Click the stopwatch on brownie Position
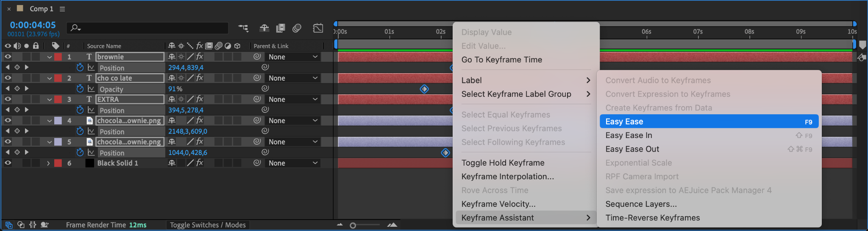The width and height of the screenshot is (868, 231). point(80,68)
